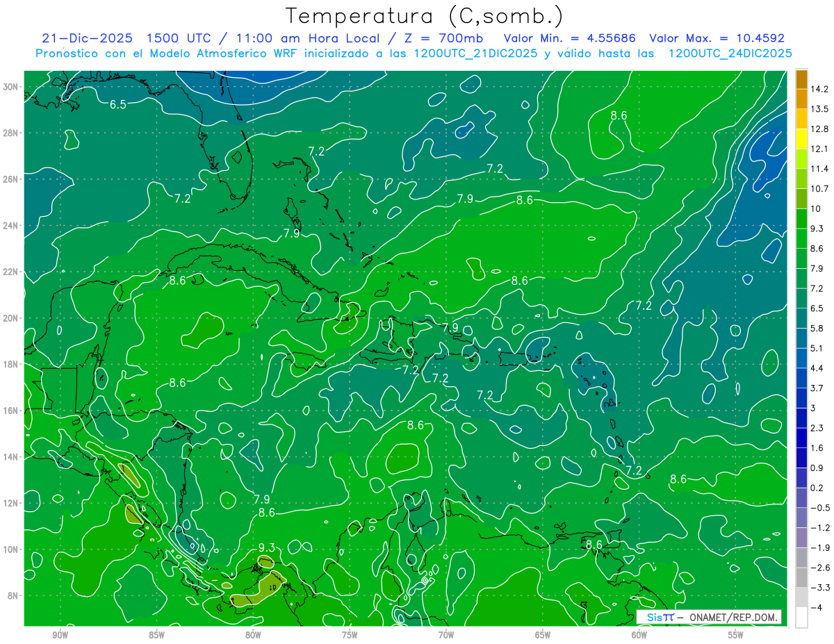Click the '12.1' color scale label

click(x=819, y=149)
